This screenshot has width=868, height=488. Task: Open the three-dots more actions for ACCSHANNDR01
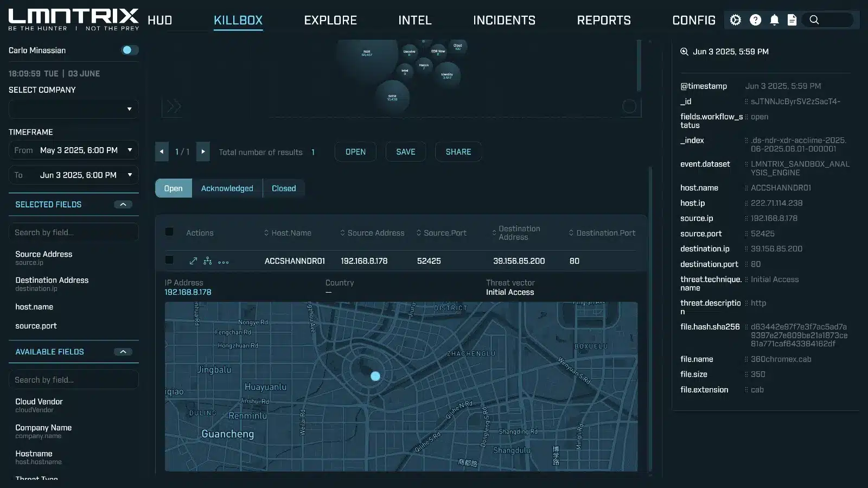click(x=223, y=262)
